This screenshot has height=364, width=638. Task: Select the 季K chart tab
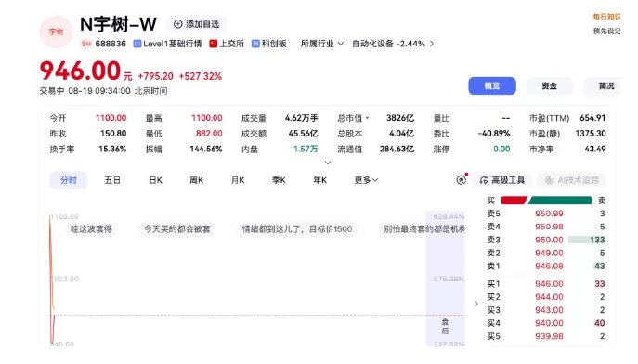(x=280, y=180)
